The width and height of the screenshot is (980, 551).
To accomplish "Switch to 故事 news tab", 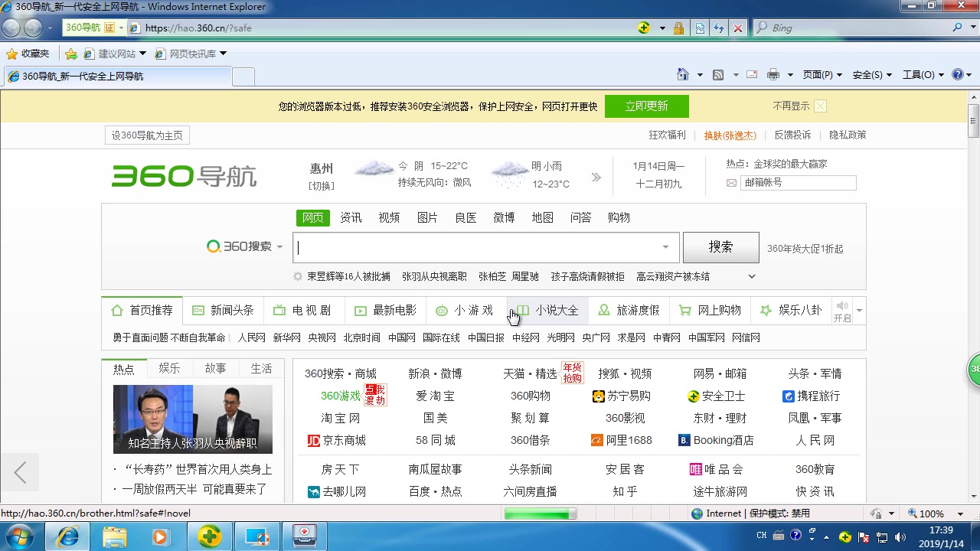I will 215,368.
